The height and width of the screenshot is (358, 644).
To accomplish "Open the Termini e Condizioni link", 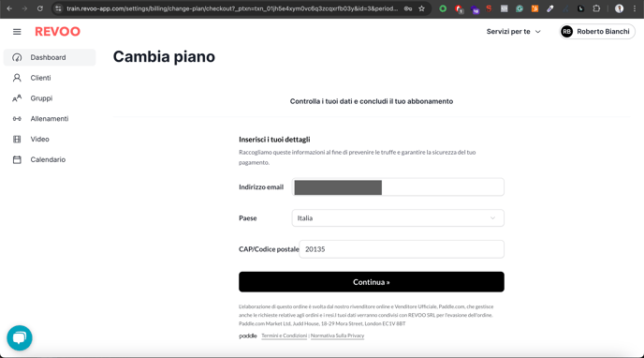I will click(x=285, y=336).
